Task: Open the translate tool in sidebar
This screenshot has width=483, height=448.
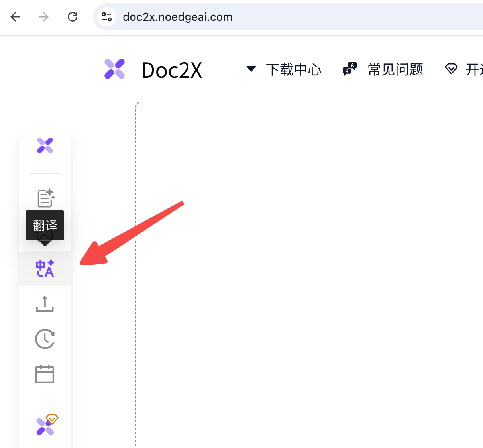Action: point(45,269)
